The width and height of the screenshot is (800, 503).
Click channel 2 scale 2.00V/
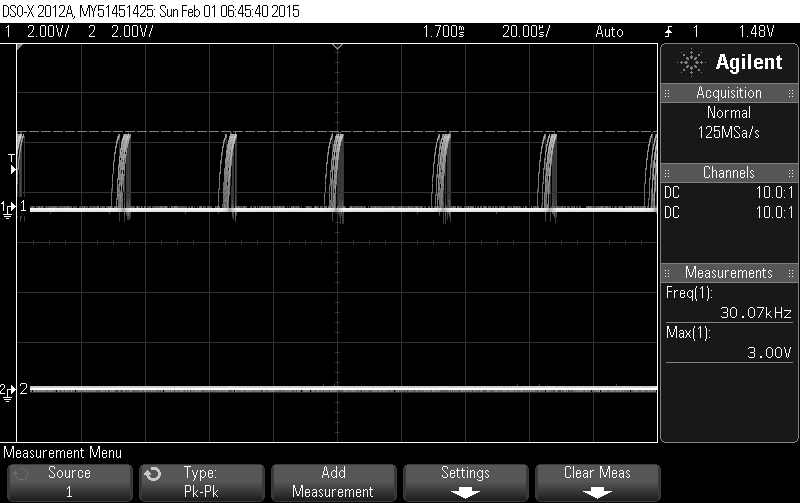(x=132, y=32)
